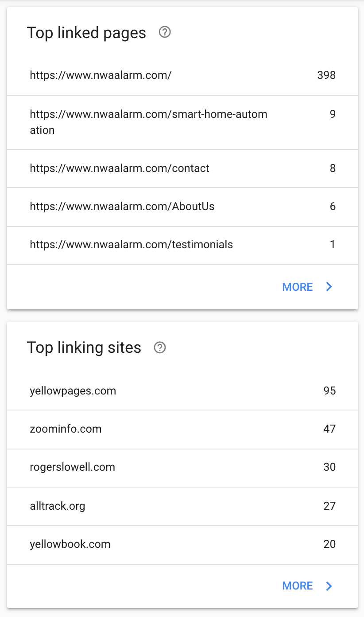
Task: Click the Top linked pages heading
Action: click(x=86, y=33)
